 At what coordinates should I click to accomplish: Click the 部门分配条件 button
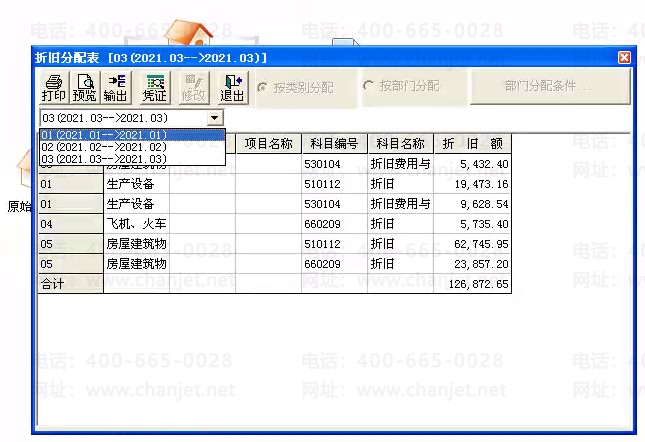click(550, 86)
